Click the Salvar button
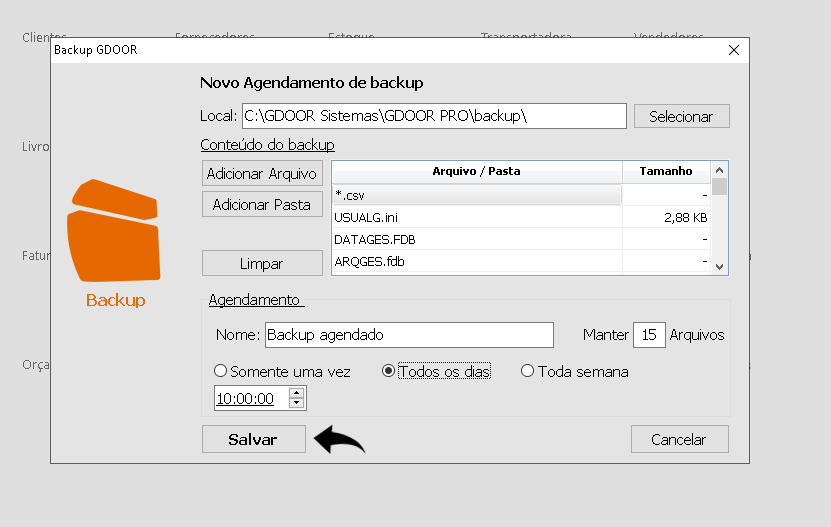The width and height of the screenshot is (831, 527). (x=253, y=439)
